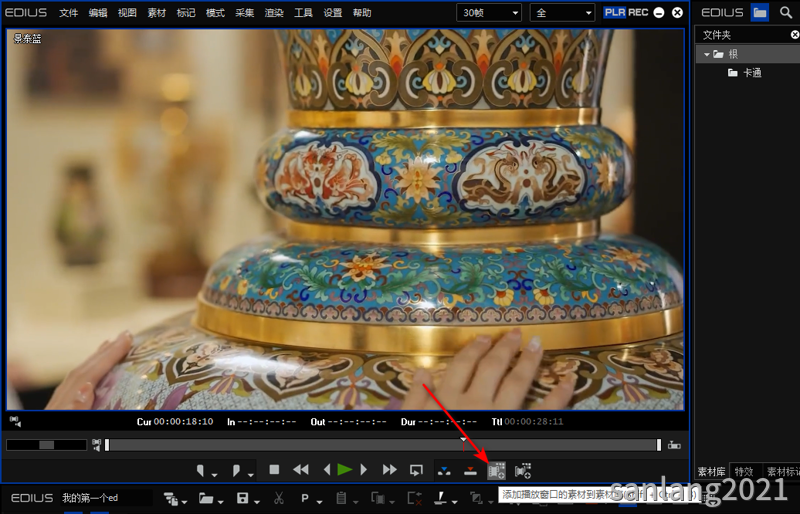Open the 30帧 frame dropdown

click(489, 13)
